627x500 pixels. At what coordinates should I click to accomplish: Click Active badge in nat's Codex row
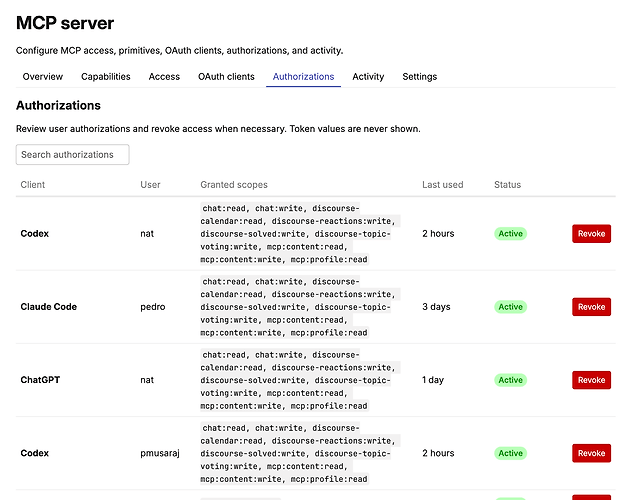point(510,234)
